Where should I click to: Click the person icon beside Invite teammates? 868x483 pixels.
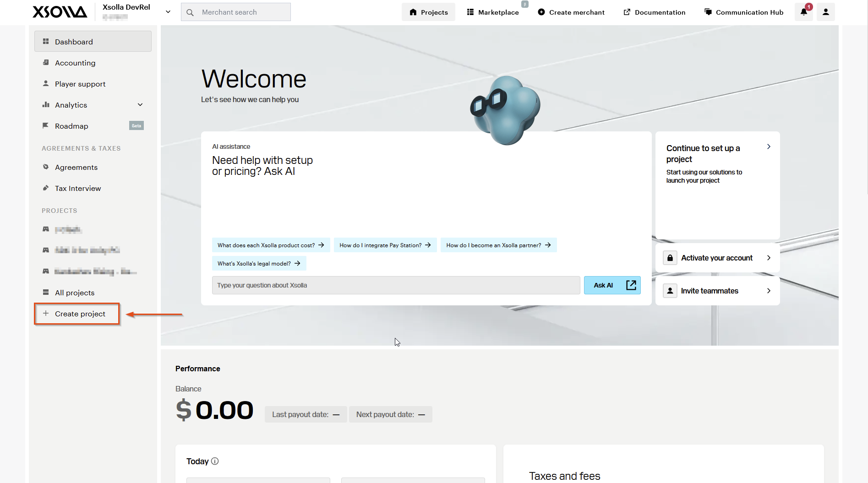670,291
